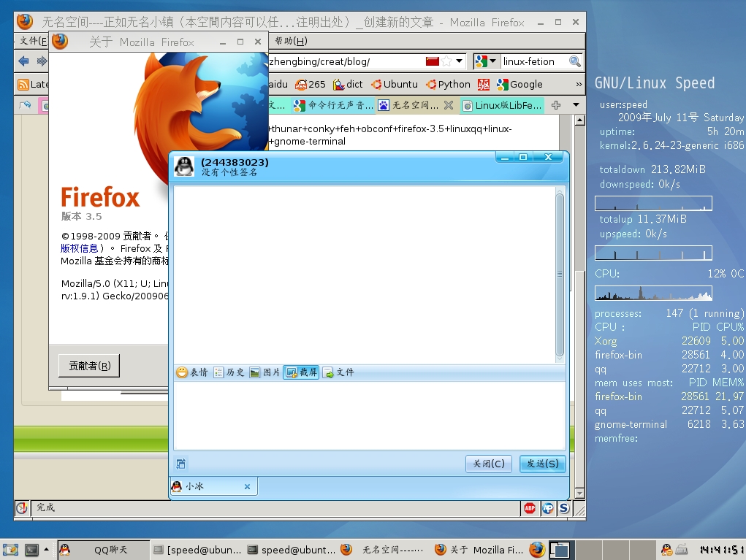Send a file (文件) from QQ chat
Viewport: 746px width, 560px height.
point(338,372)
